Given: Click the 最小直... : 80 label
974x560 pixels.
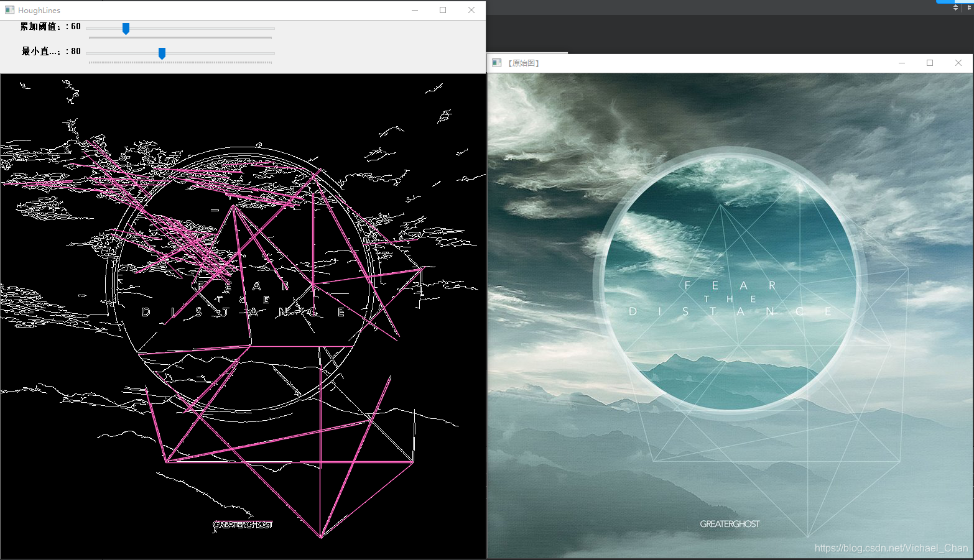Looking at the screenshot, I should [51, 52].
